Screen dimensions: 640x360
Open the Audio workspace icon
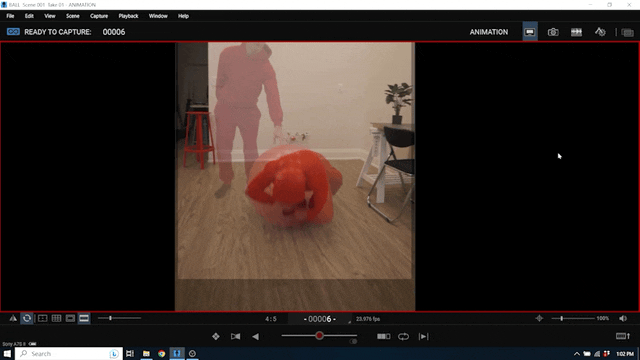[600, 32]
